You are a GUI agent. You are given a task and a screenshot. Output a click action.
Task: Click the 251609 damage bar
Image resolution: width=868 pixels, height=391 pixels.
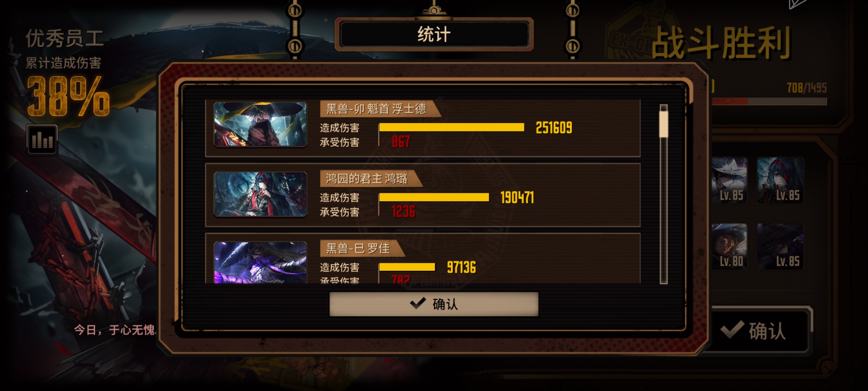coord(452,127)
